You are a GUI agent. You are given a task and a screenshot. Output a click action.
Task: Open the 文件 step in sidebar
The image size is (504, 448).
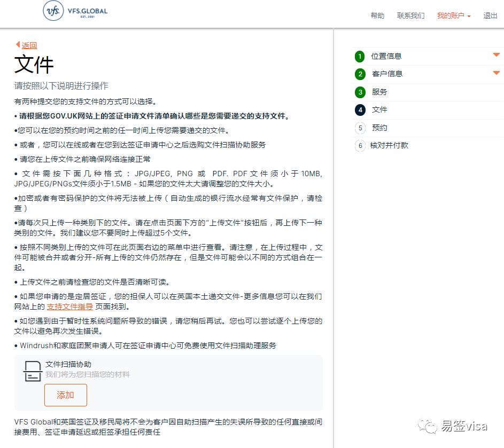click(x=379, y=109)
